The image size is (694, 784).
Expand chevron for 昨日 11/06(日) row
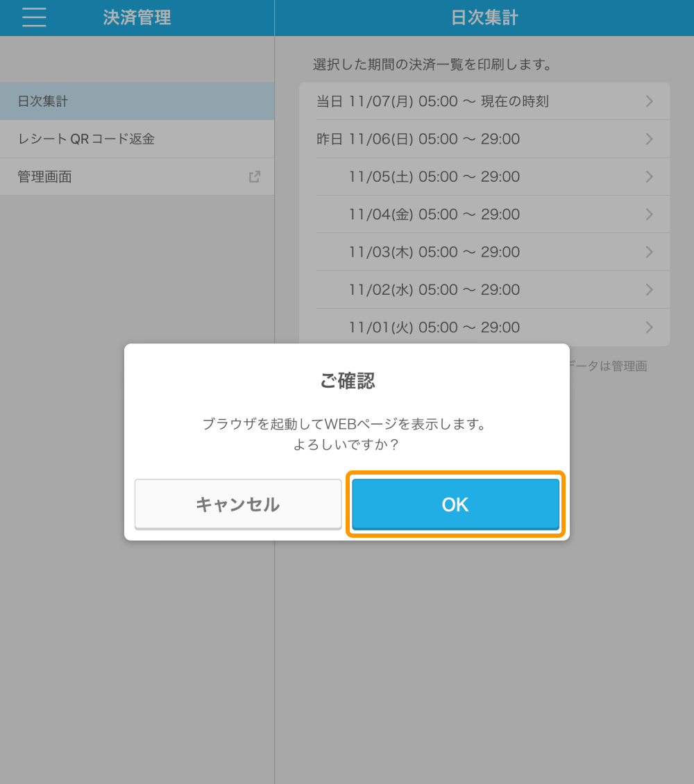(650, 139)
